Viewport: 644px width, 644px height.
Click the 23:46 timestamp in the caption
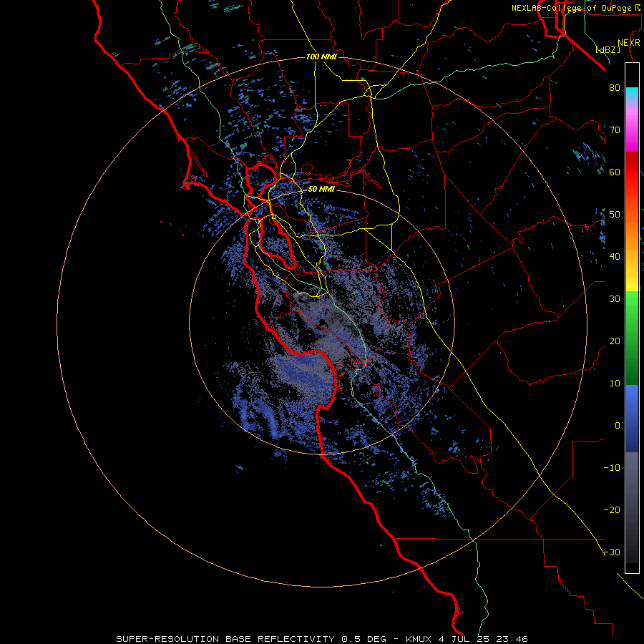(x=511, y=639)
